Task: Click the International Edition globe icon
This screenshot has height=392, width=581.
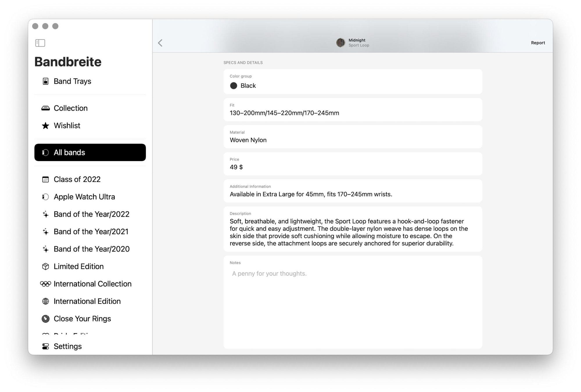Action: pyautogui.click(x=46, y=301)
